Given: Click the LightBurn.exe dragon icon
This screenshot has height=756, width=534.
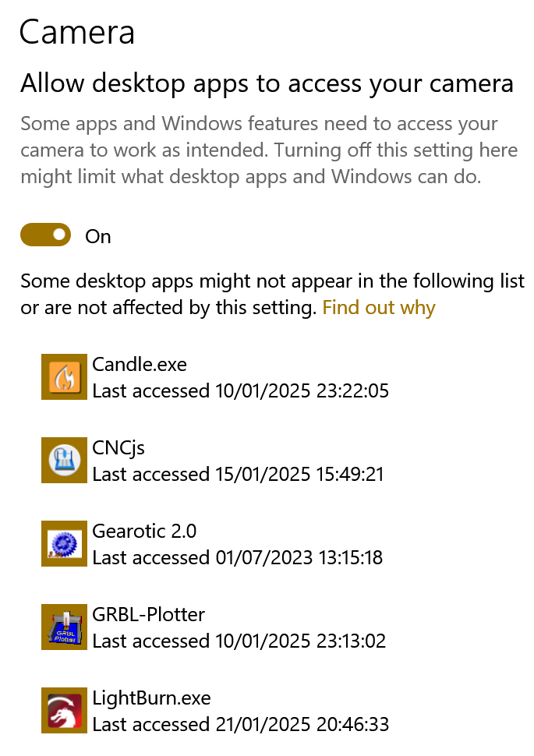Looking at the screenshot, I should pyautogui.click(x=64, y=711).
